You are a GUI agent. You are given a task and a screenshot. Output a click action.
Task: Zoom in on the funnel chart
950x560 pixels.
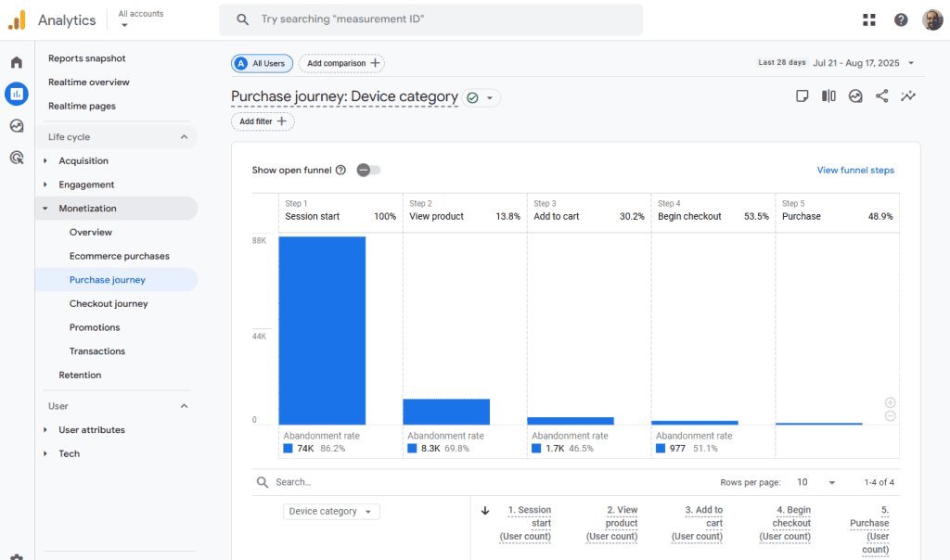click(x=890, y=402)
